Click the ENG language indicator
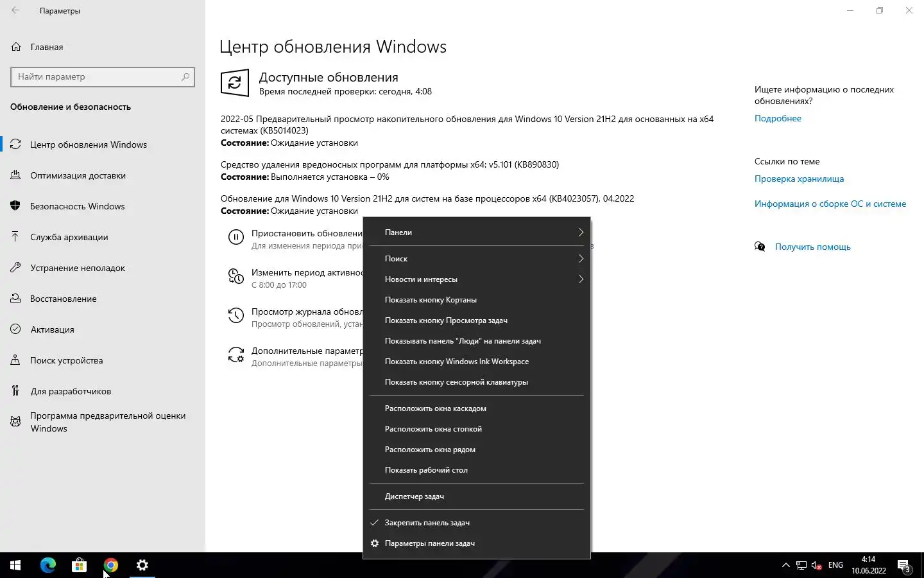The width and height of the screenshot is (924, 578). point(835,565)
